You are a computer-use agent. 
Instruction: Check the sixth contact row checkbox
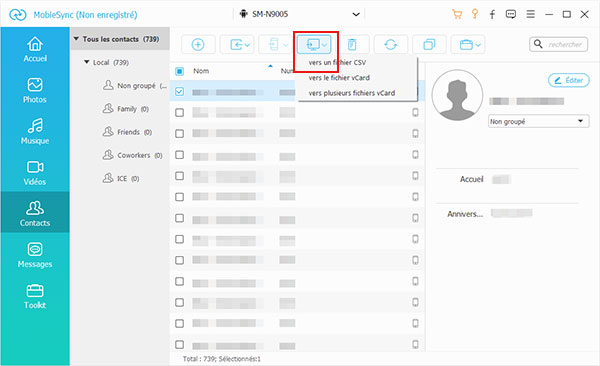pyautogui.click(x=179, y=197)
